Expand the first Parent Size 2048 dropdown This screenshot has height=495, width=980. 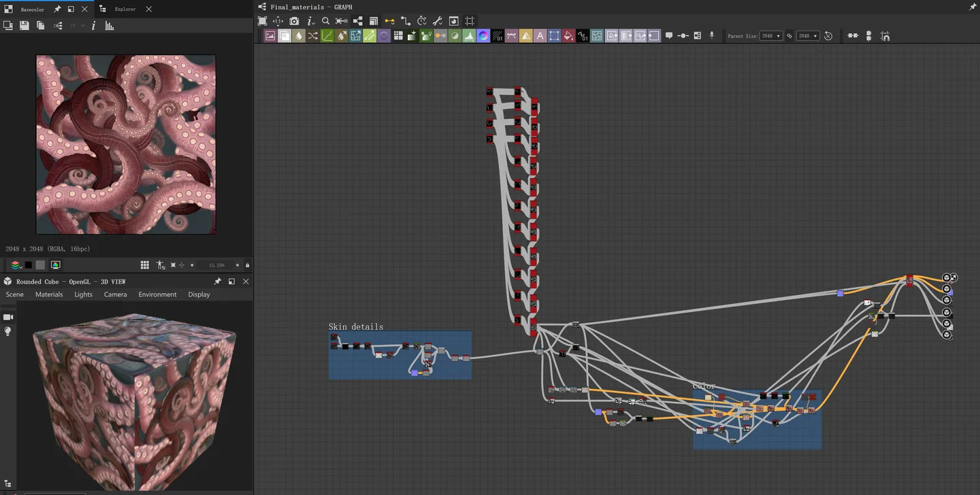tap(771, 36)
